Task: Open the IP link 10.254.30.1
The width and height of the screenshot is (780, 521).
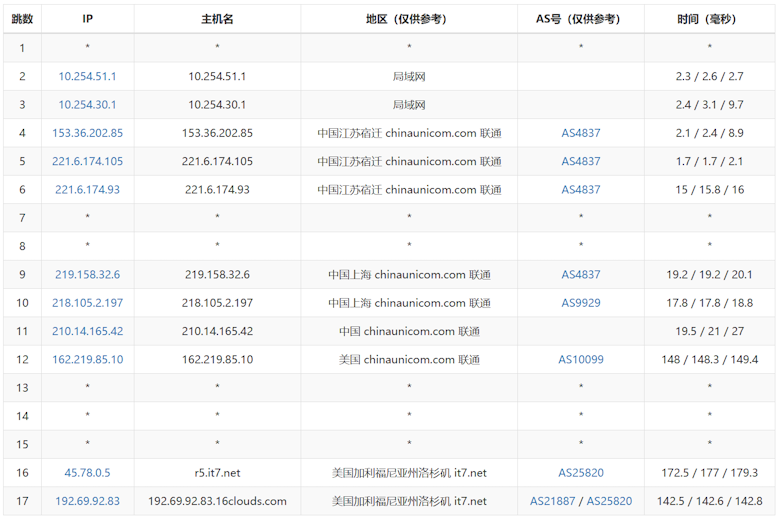Action: [x=87, y=104]
